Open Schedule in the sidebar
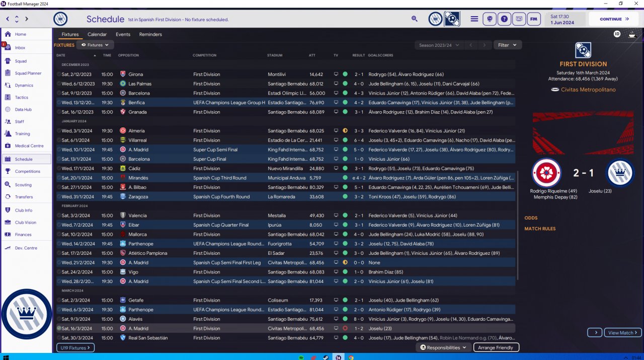The height and width of the screenshot is (360, 644). tap(26, 159)
